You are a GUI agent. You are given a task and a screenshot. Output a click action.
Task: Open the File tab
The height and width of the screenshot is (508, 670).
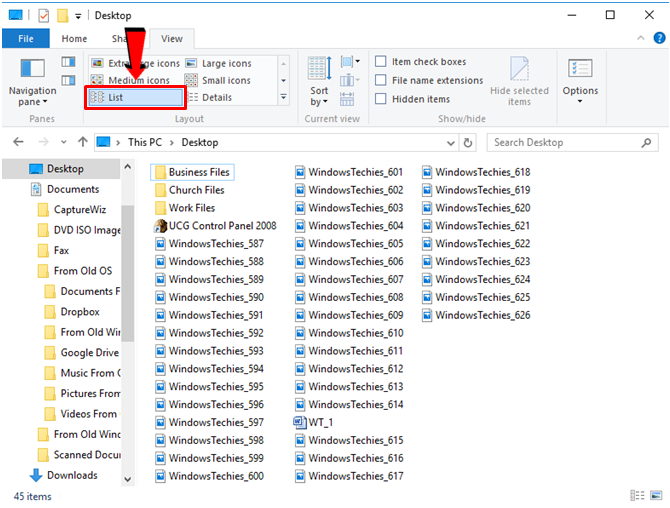pyautogui.click(x=26, y=38)
